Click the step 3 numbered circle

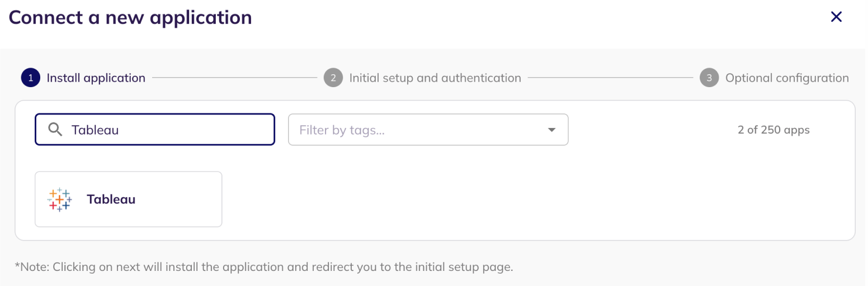click(709, 78)
